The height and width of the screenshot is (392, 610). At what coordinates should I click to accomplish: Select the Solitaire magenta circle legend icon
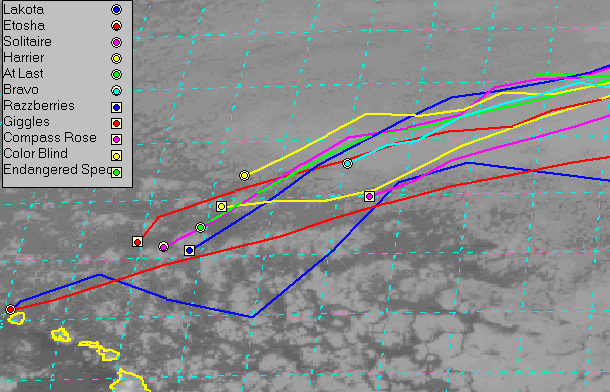(x=116, y=42)
